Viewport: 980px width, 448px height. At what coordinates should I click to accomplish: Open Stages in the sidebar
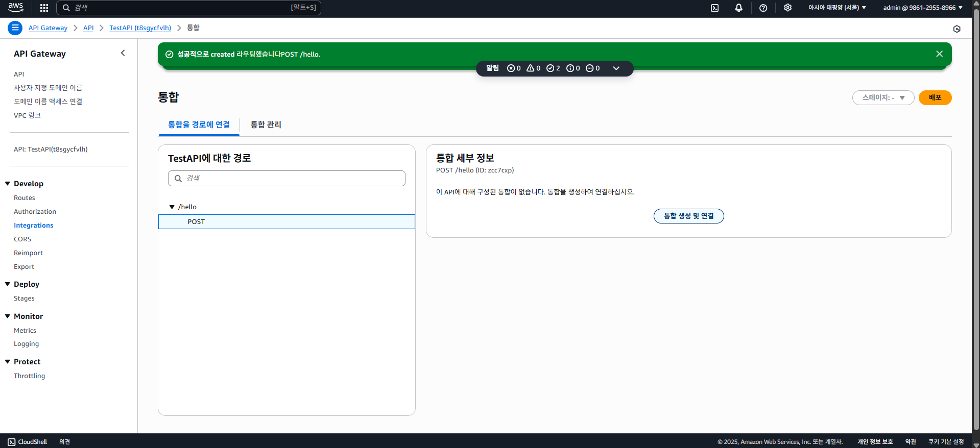[24, 298]
